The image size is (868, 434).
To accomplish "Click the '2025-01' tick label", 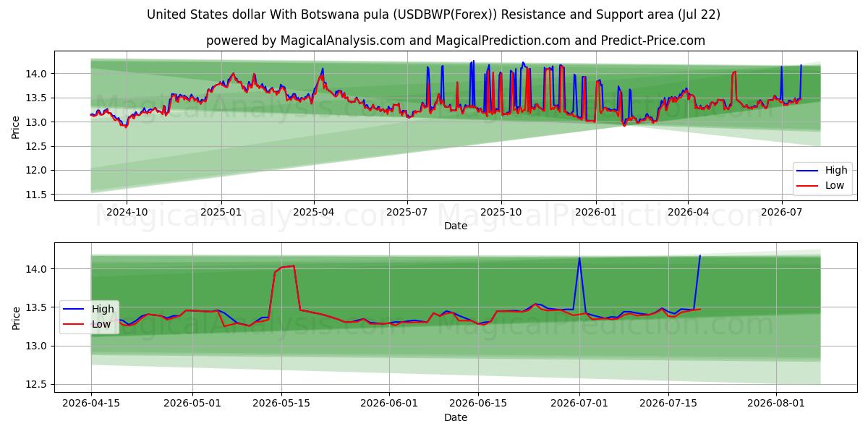I will (x=221, y=212).
